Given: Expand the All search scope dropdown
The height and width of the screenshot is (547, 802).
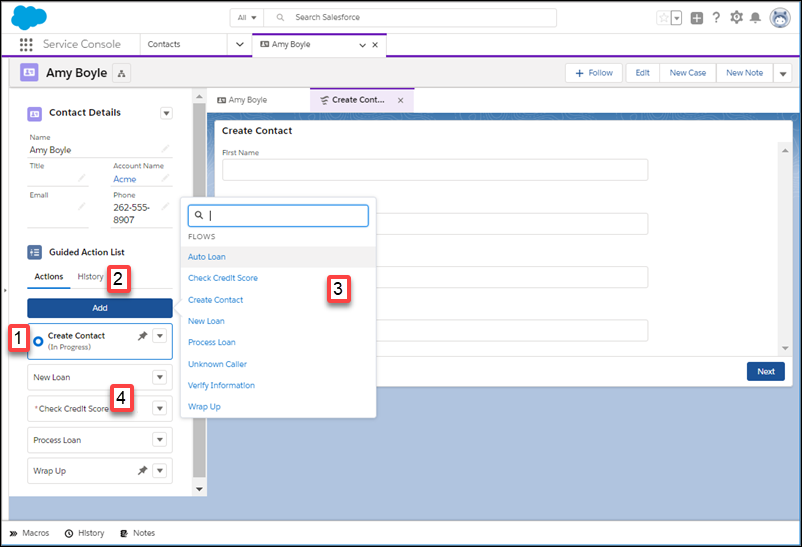Looking at the screenshot, I should coord(247,17).
